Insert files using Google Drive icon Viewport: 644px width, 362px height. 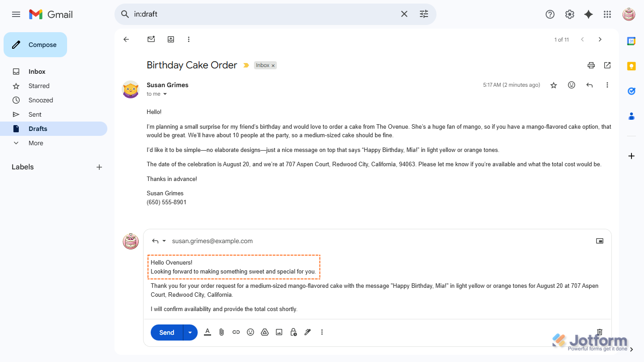pyautogui.click(x=265, y=332)
